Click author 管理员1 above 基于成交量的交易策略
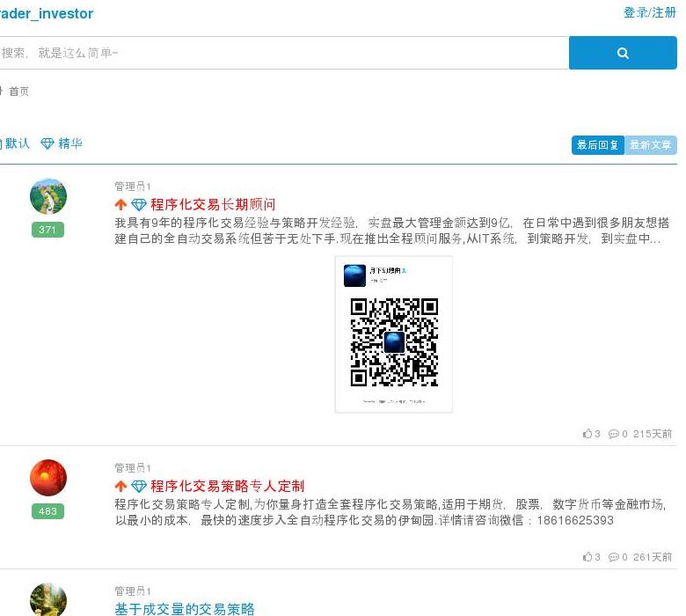 (133, 591)
